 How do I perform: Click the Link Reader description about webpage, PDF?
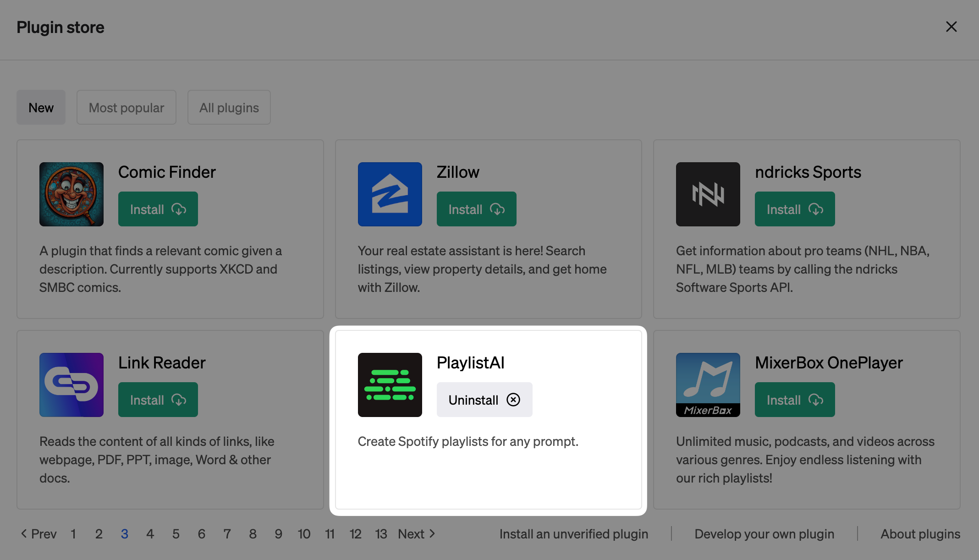pos(157,460)
